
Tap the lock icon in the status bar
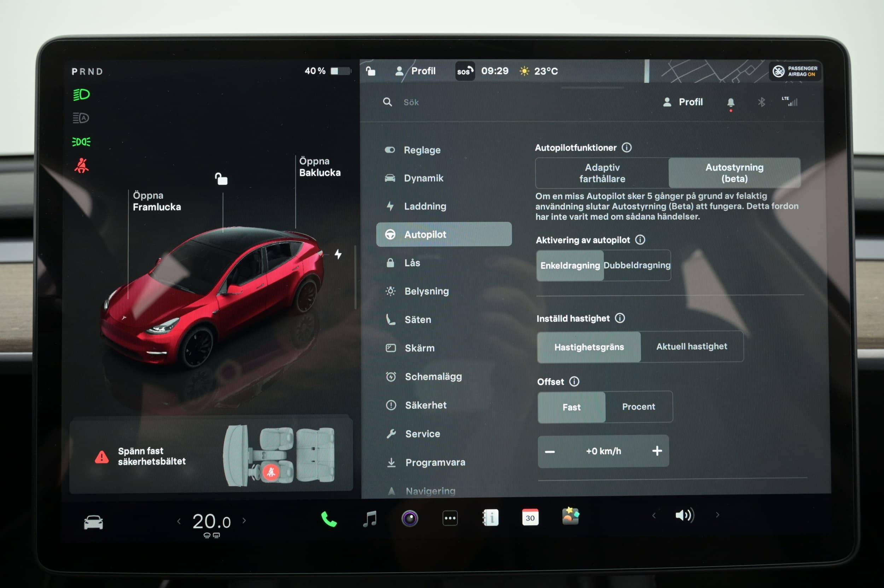tap(371, 71)
